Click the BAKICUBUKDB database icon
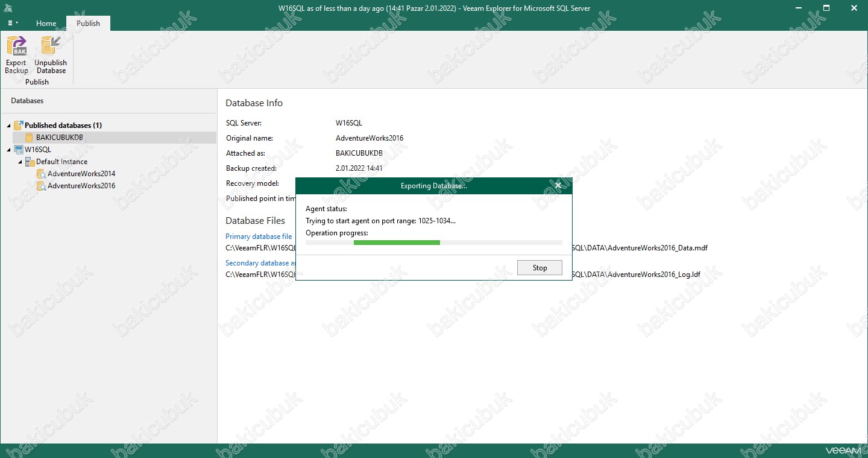Image resolution: width=868 pixels, height=458 pixels. click(x=29, y=138)
